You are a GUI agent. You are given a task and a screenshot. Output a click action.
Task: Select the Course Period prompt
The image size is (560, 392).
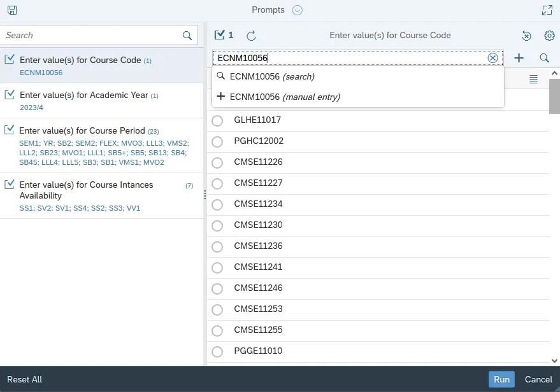point(102,146)
